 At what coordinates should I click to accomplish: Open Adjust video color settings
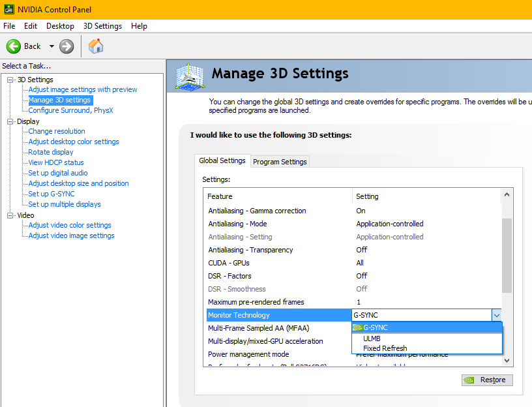pos(70,225)
